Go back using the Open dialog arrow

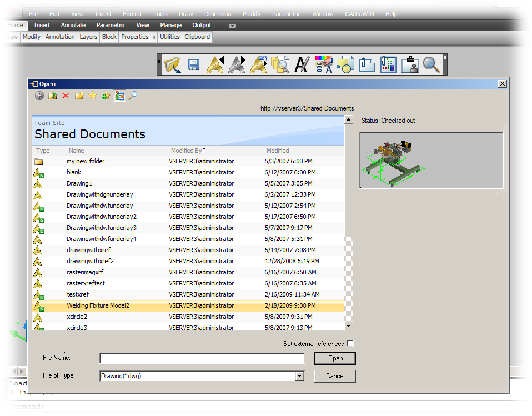39,96
